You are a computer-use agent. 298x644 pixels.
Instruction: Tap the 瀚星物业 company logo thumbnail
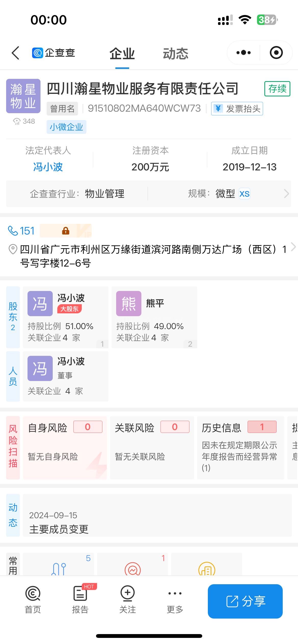pyautogui.click(x=23, y=96)
